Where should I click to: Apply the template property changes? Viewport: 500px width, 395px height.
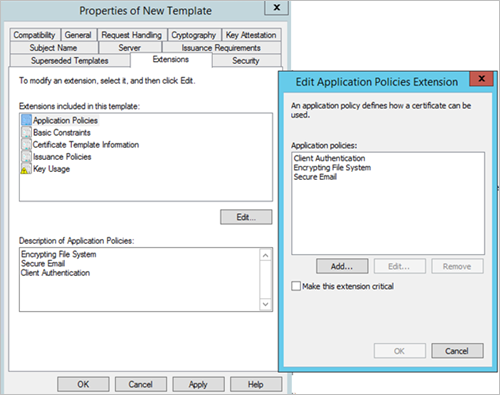pos(198,384)
